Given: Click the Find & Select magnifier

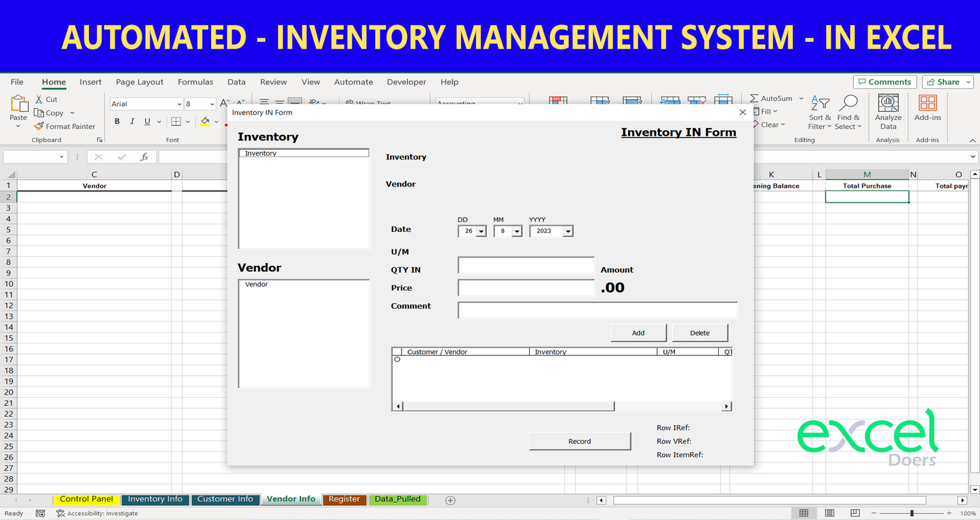Looking at the screenshot, I should point(848,104).
